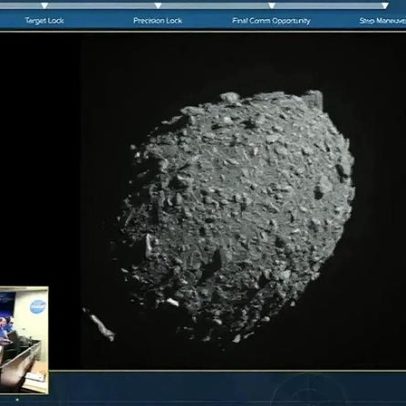Select the Stop Maneuvers label
The image size is (406, 406).
(383, 21)
